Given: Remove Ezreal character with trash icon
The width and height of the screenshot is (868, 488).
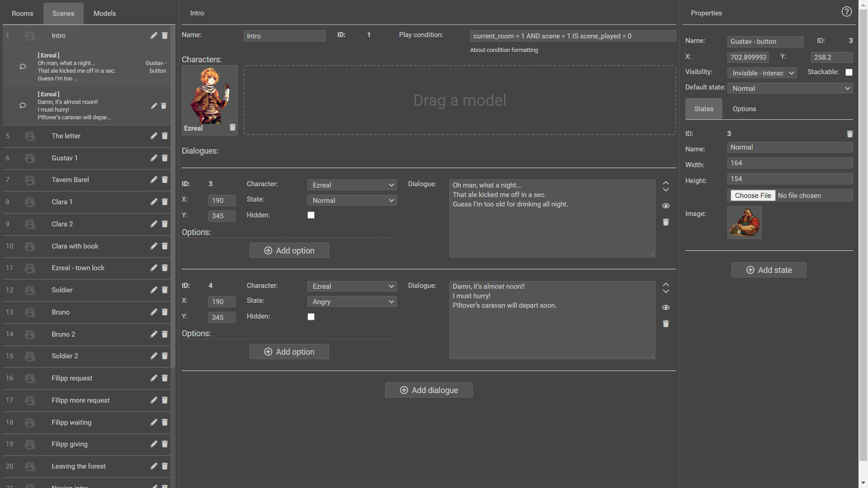Looking at the screenshot, I should pyautogui.click(x=232, y=127).
